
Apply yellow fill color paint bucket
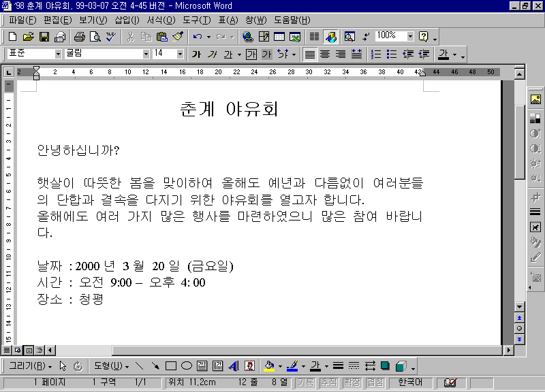[269, 366]
